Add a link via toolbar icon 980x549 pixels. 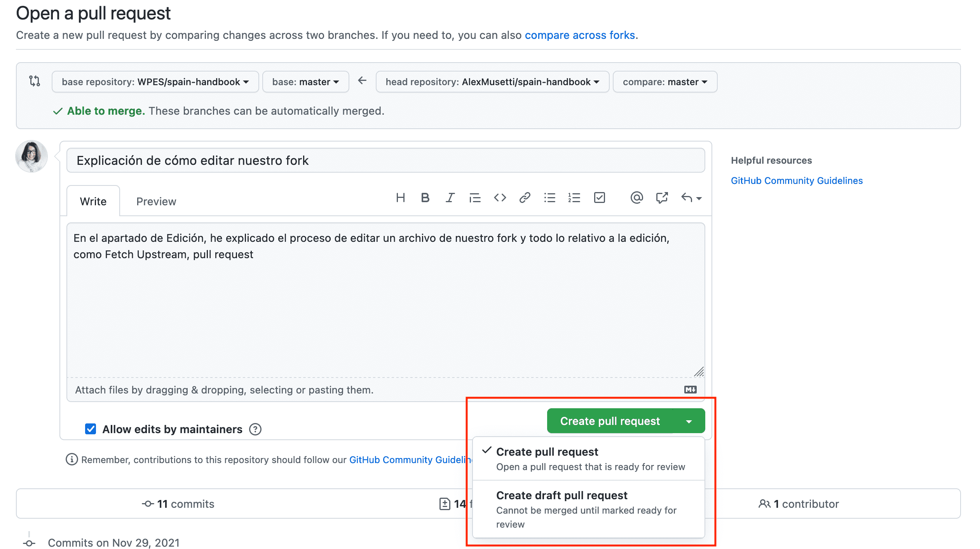[x=525, y=198]
